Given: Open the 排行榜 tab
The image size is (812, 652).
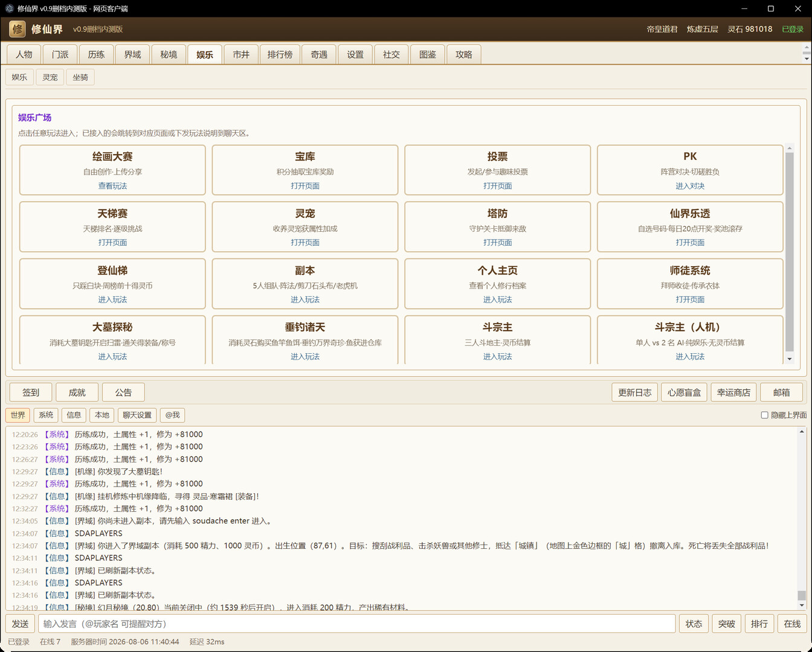Looking at the screenshot, I should 280,54.
